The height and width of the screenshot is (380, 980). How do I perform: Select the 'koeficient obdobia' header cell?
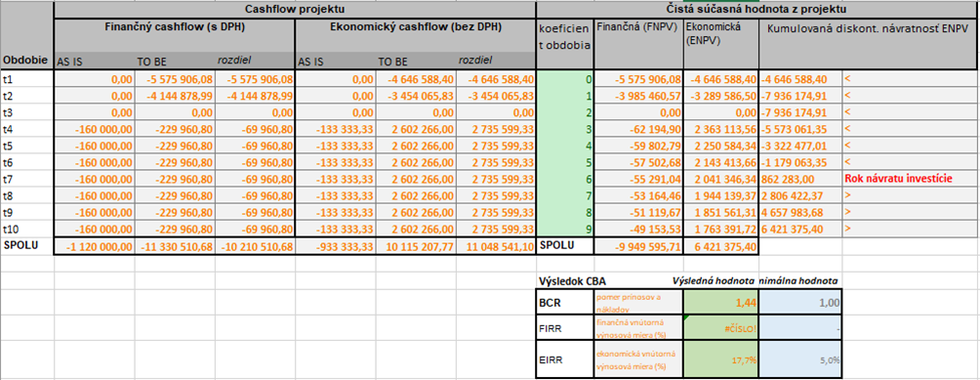(565, 44)
